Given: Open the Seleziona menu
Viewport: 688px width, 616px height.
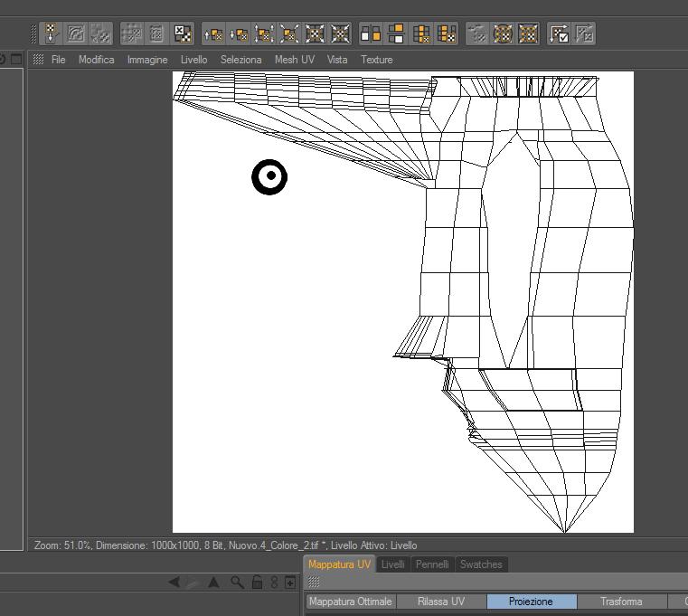Looking at the screenshot, I should click(x=240, y=60).
